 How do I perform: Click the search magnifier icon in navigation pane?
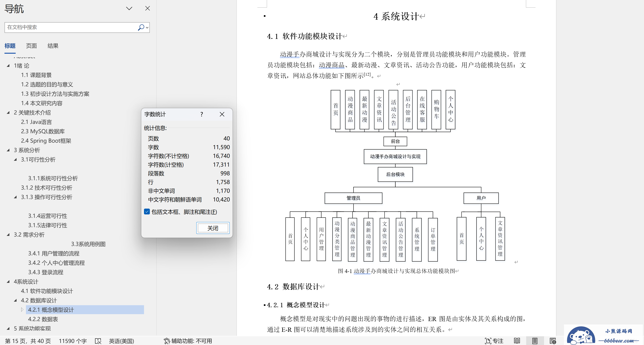coord(141,27)
